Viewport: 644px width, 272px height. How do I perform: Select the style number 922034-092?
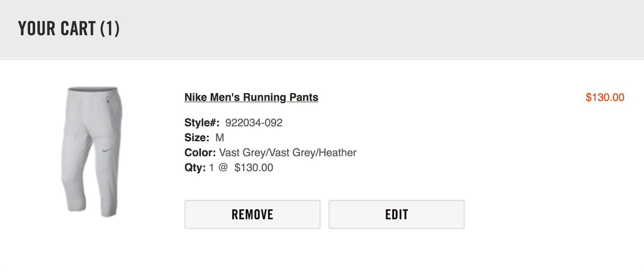point(254,123)
